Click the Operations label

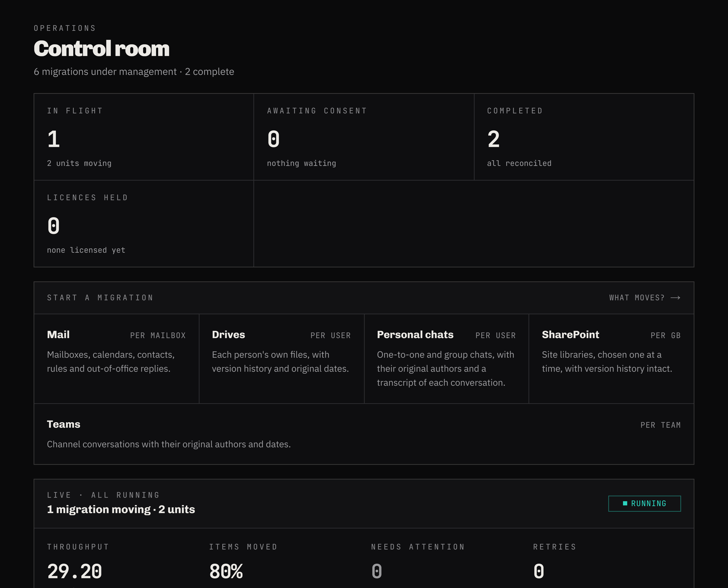click(x=65, y=28)
